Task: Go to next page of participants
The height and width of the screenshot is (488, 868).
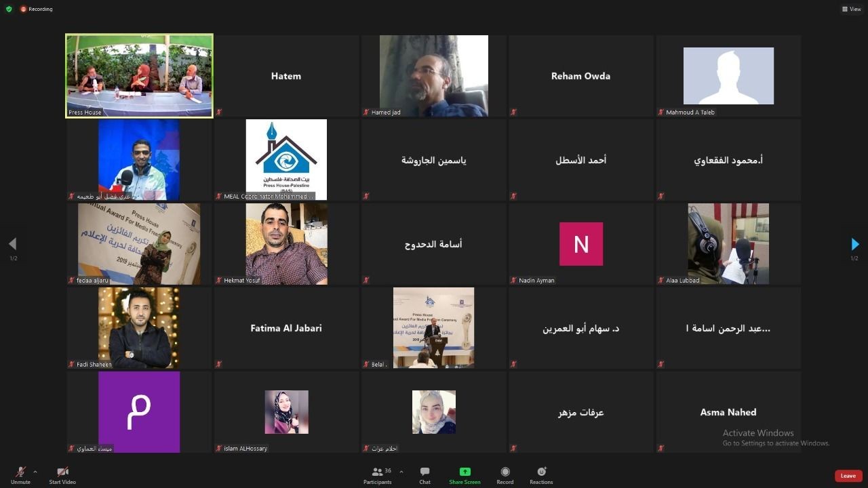Action: (x=854, y=244)
